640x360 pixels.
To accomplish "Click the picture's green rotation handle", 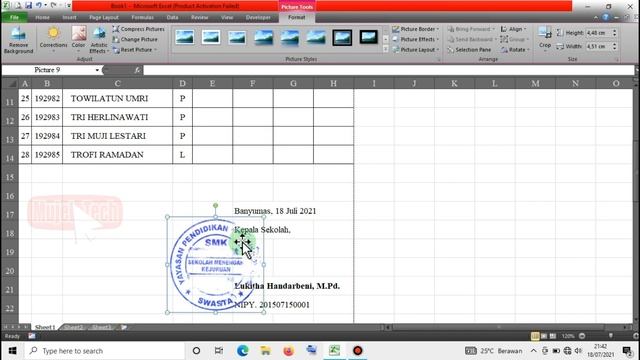I will [x=216, y=205].
